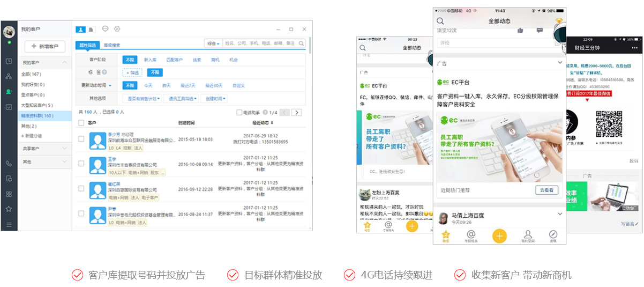Click the help icon beside 电话助手
The image size is (644, 287).
pos(265,112)
